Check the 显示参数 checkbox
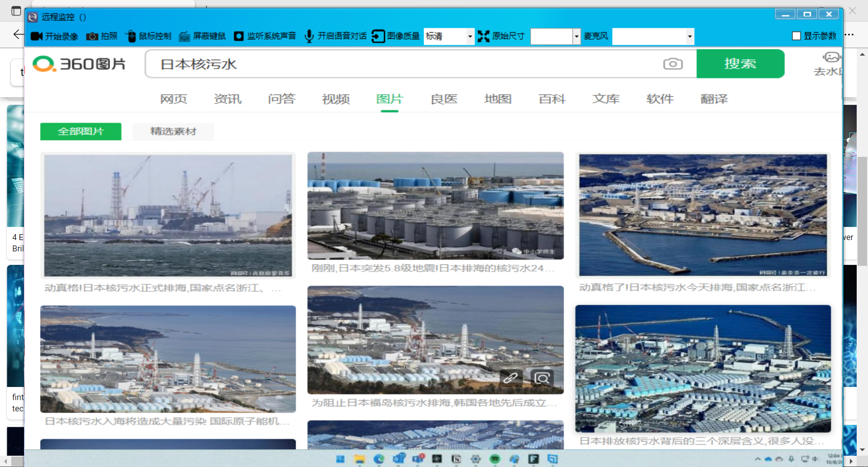 (797, 36)
